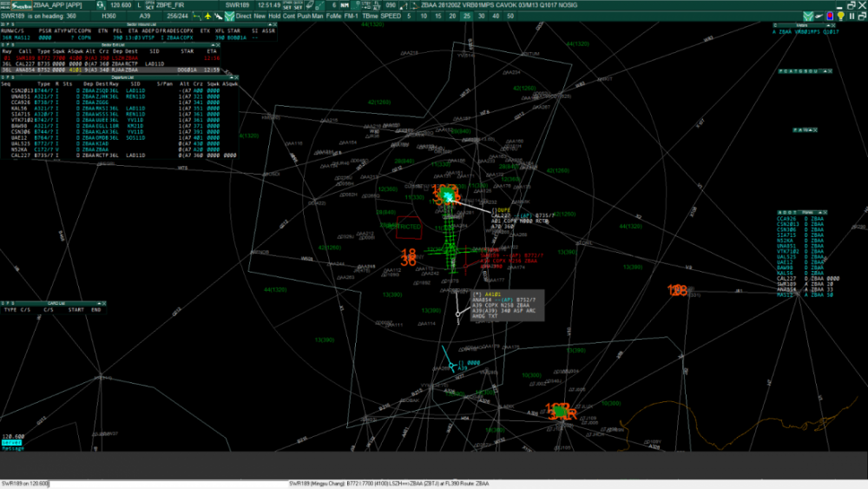Select speed value 20
Screen dimensions: 868x489
click(x=452, y=16)
